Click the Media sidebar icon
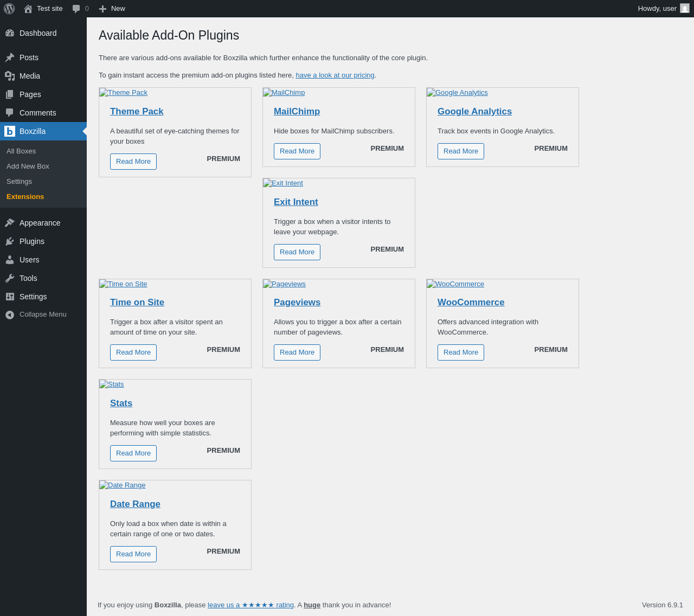The height and width of the screenshot is (616, 694). (10, 76)
